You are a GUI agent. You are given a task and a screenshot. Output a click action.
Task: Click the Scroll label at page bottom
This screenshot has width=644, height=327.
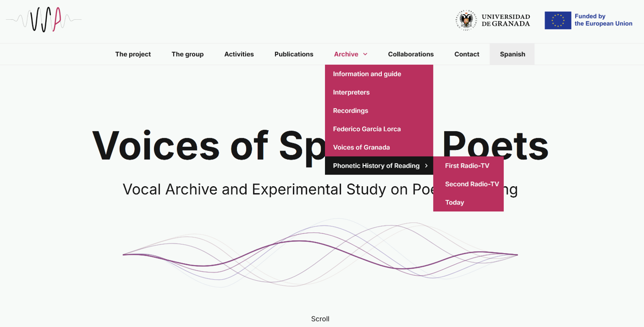coord(320,319)
